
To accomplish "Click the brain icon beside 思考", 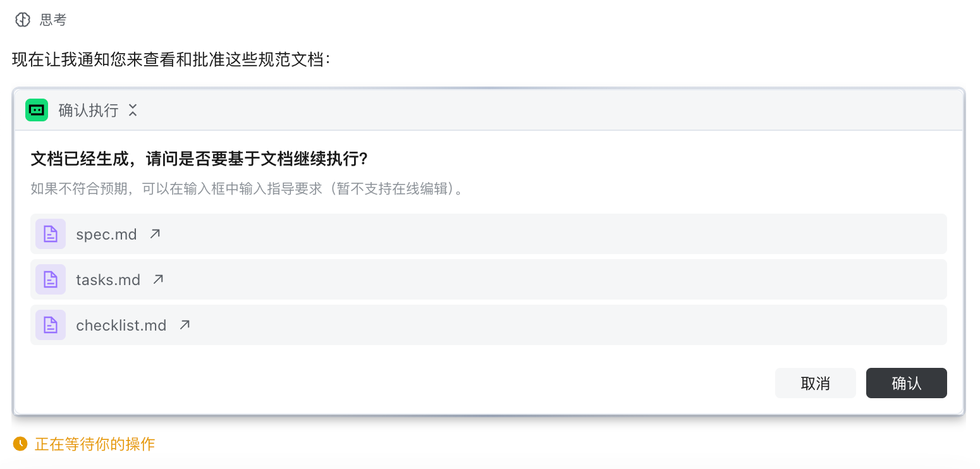I will [x=23, y=20].
